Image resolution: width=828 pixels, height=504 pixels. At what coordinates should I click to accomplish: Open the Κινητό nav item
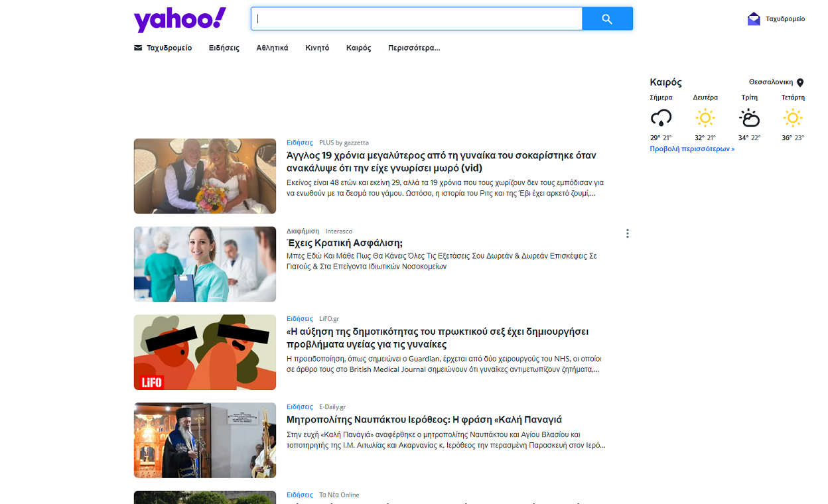click(317, 48)
